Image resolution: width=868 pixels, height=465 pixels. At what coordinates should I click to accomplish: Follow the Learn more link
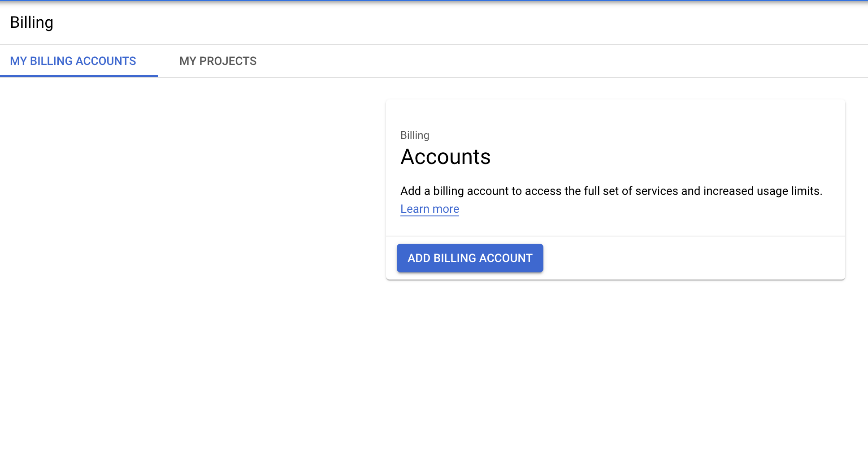point(430,209)
